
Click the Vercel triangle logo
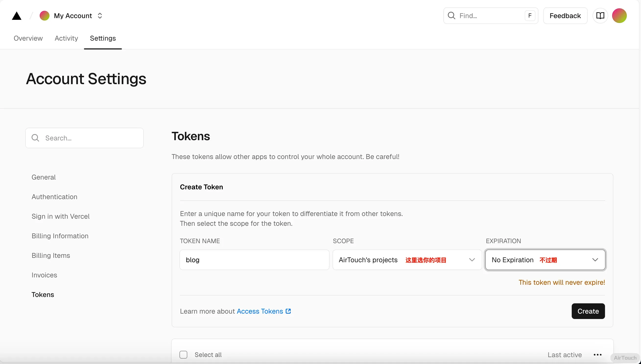coord(16,16)
